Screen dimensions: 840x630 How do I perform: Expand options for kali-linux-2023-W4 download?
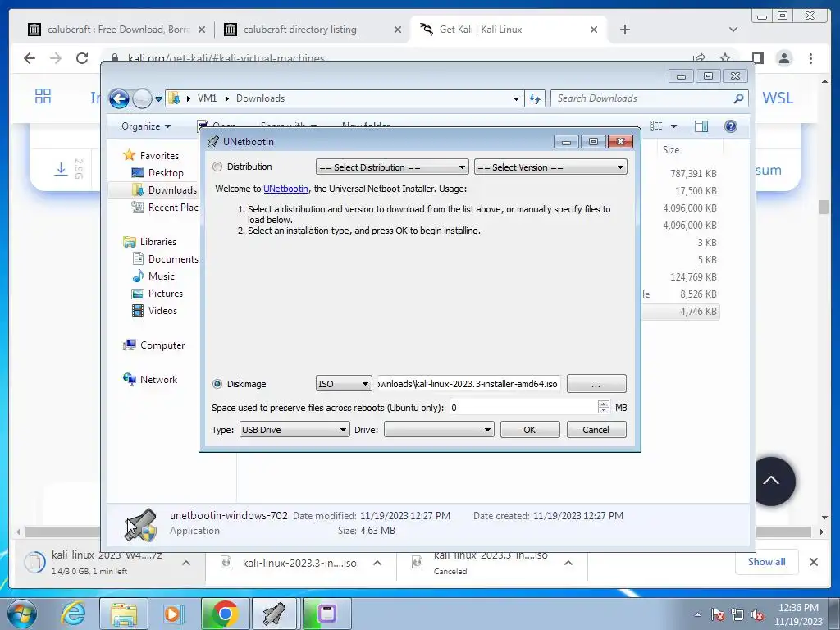(186, 563)
